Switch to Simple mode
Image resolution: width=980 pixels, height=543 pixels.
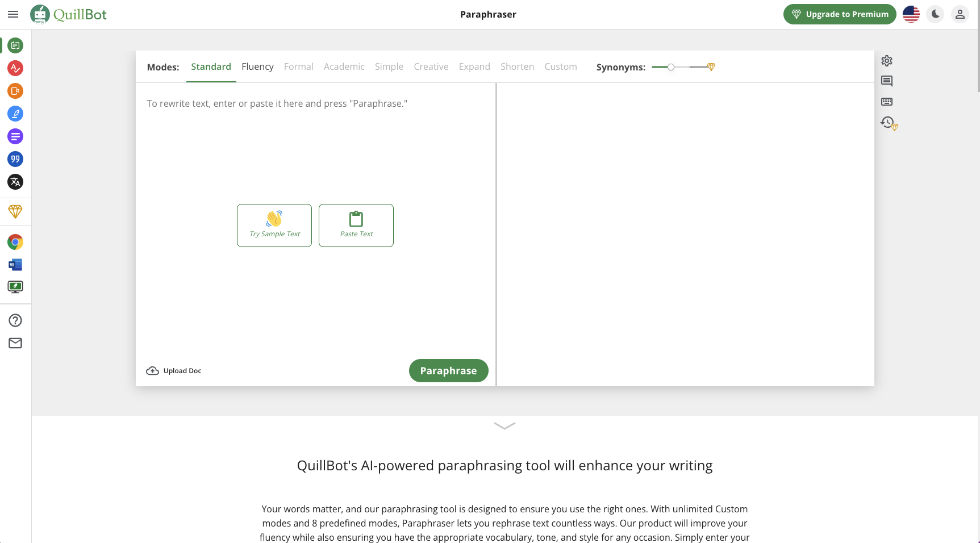coord(389,67)
